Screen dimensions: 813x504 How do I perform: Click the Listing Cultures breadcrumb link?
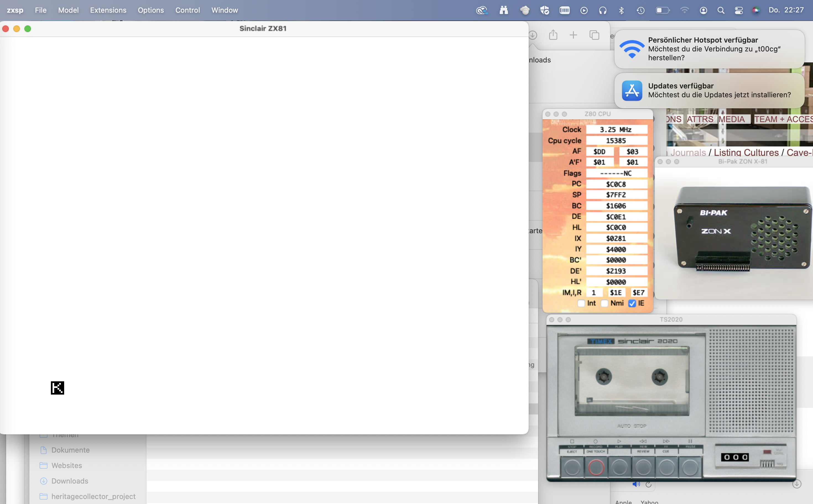coord(746,152)
